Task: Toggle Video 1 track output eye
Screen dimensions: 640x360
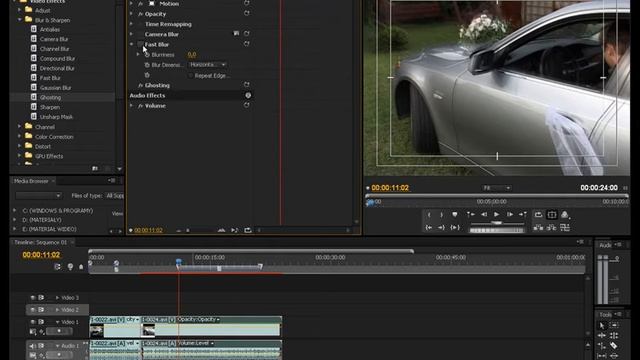Action: [x=33, y=322]
